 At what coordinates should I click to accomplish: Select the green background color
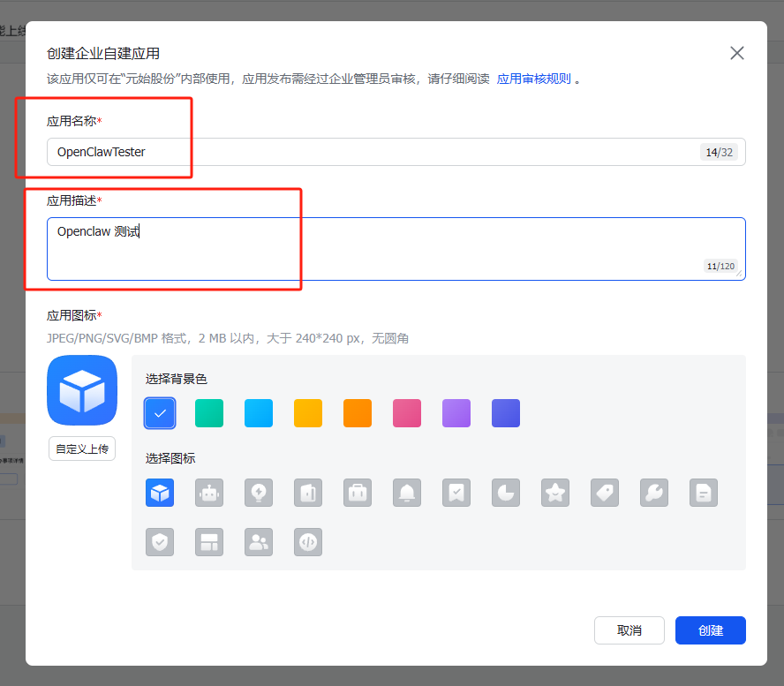click(x=209, y=413)
